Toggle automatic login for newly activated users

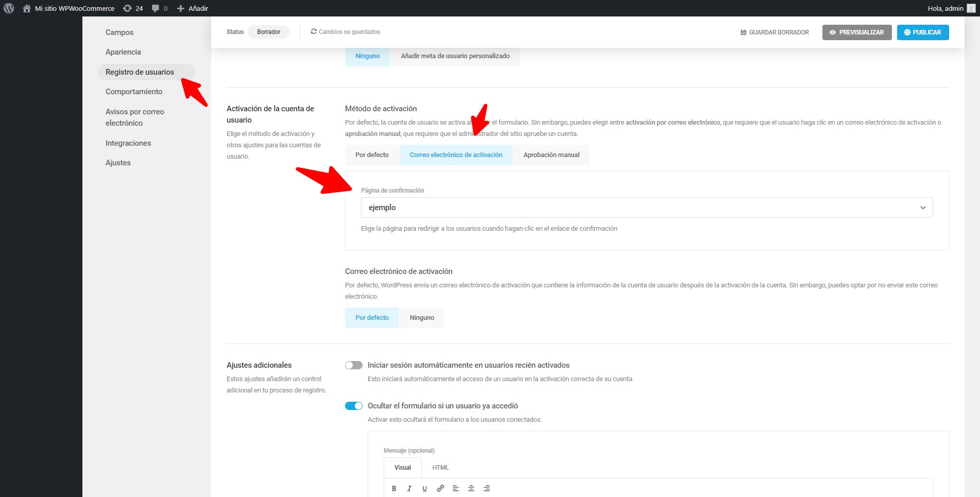[x=354, y=365]
